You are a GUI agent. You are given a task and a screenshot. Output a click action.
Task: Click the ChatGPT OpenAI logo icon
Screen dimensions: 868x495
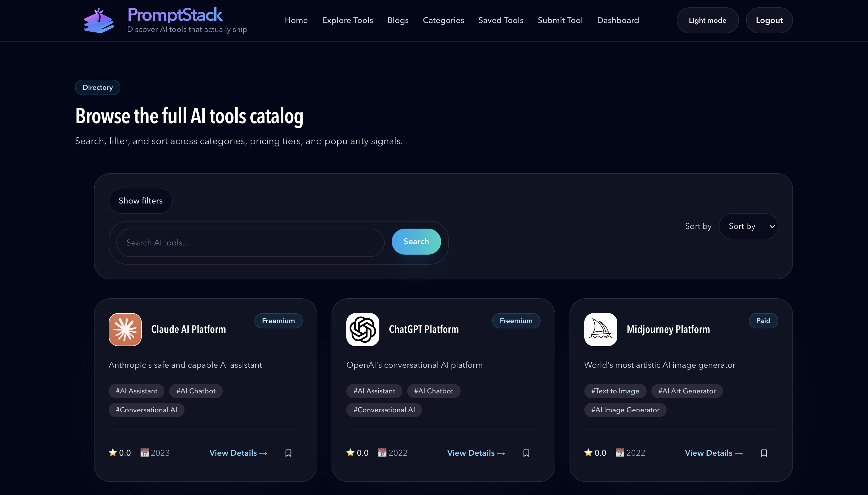pyautogui.click(x=362, y=329)
